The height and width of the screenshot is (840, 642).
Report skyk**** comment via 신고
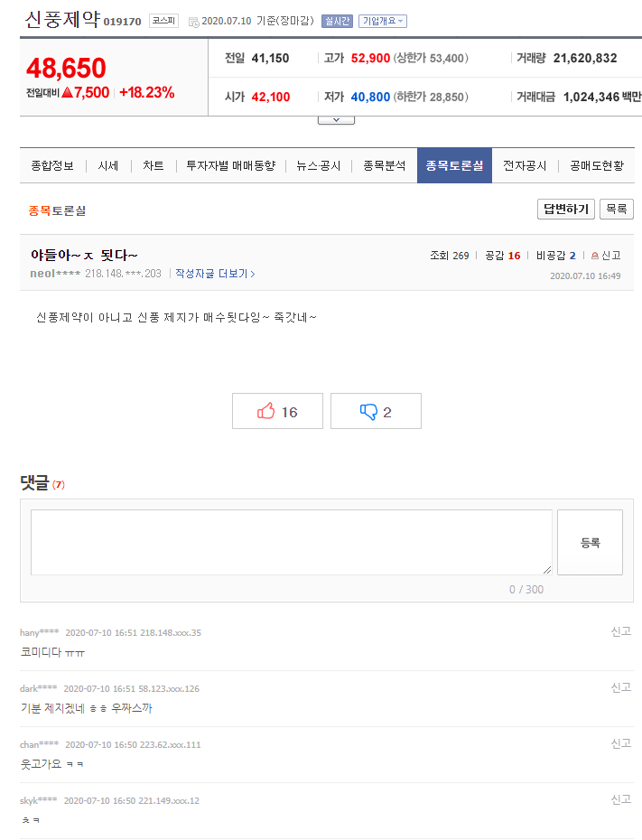[621, 799]
